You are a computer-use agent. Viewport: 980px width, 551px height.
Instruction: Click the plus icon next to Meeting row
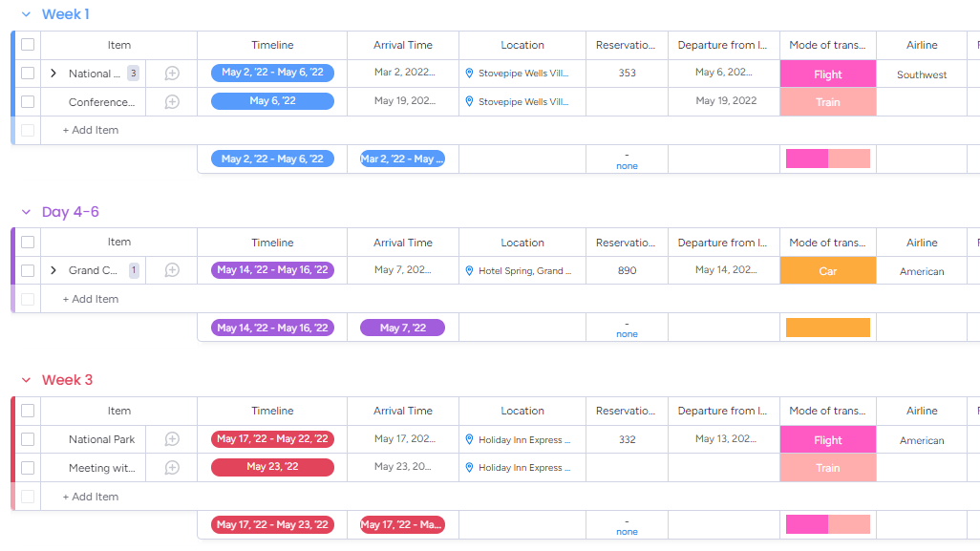(171, 468)
